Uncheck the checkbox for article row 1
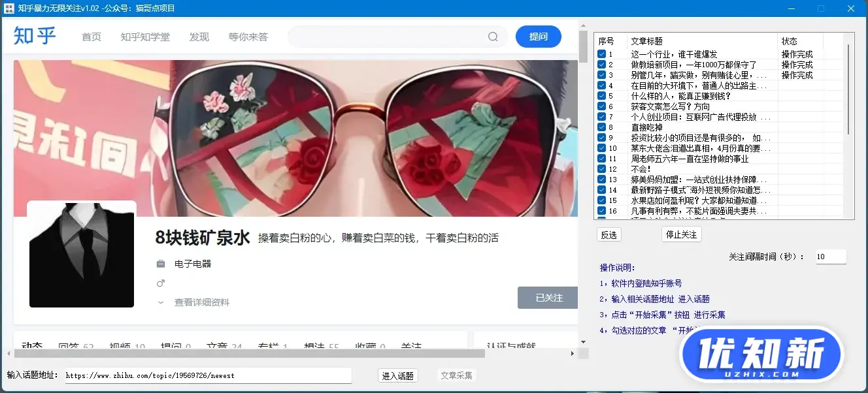 [x=601, y=54]
